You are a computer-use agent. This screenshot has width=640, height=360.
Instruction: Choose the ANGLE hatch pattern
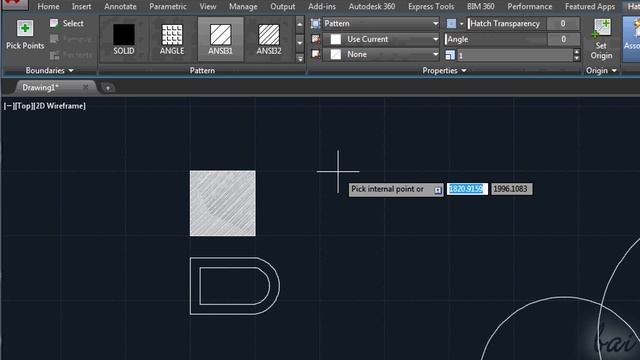(172, 39)
